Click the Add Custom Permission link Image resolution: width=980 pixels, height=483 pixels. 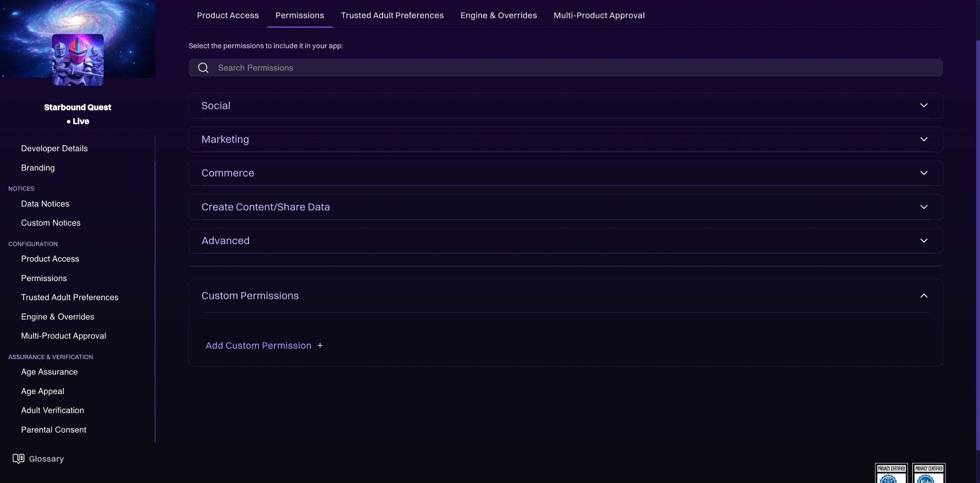(x=258, y=345)
